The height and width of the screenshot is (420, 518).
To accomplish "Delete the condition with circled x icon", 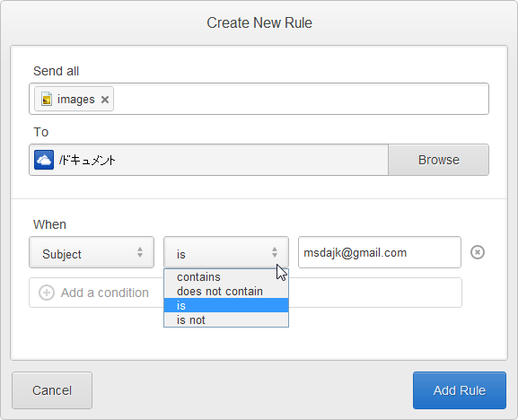I will pos(478,252).
